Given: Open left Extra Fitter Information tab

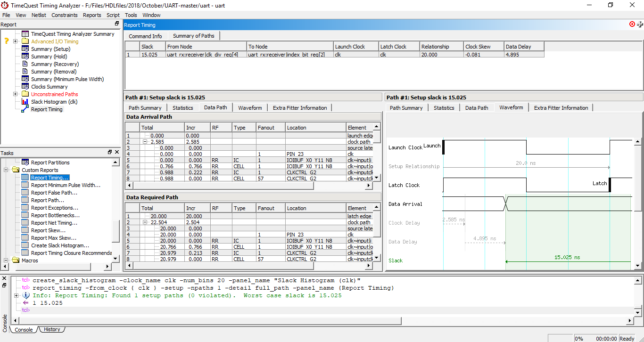Looking at the screenshot, I should point(300,108).
